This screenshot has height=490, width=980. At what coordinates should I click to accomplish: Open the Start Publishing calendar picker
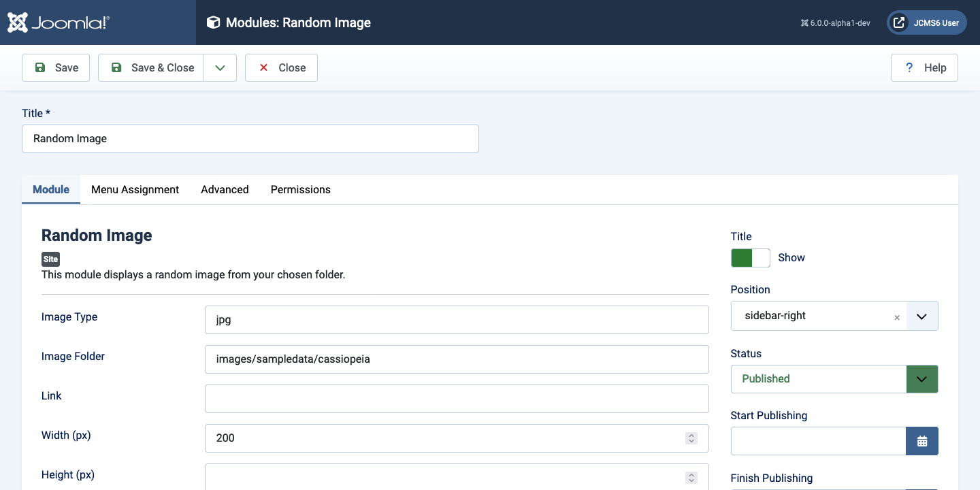click(922, 441)
